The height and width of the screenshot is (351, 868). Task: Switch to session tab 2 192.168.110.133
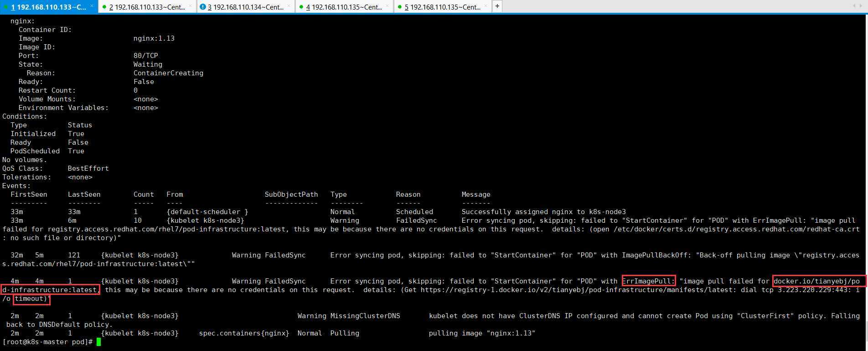(147, 7)
